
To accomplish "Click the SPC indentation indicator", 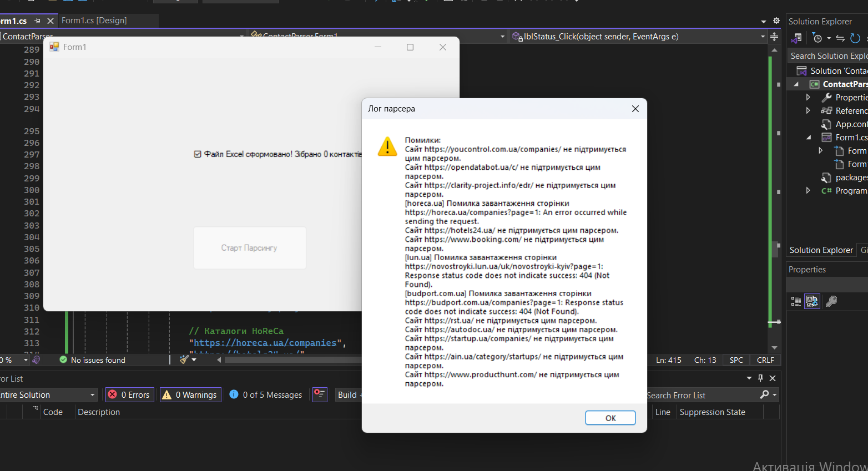I will click(736, 360).
